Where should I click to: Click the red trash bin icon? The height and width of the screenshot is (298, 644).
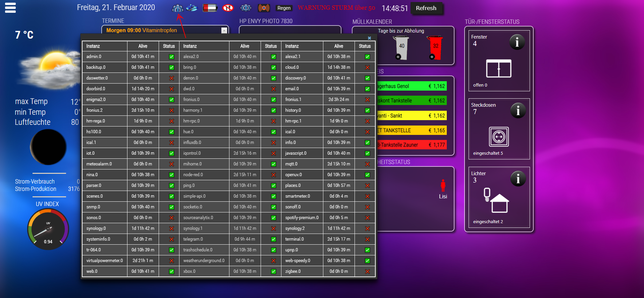point(435,48)
